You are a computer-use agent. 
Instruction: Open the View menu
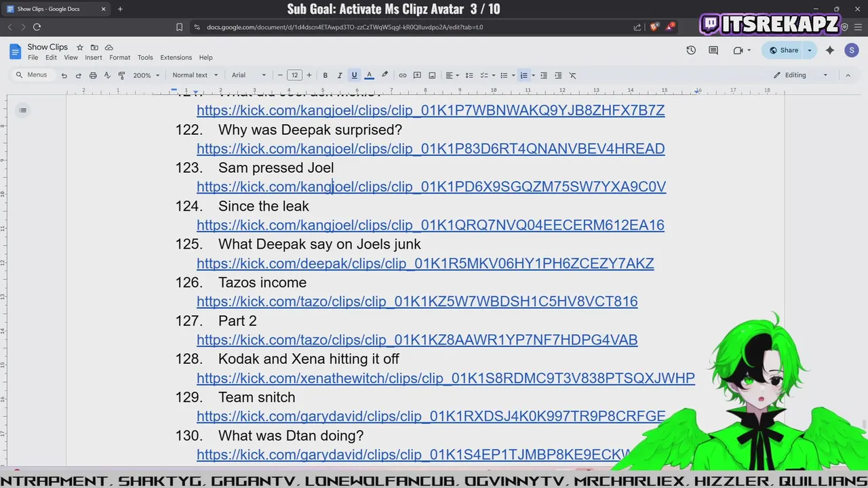pos(71,58)
